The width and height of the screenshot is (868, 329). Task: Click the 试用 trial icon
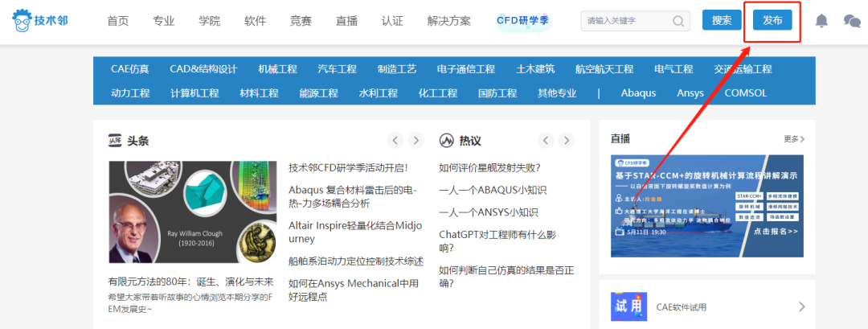[x=628, y=306]
